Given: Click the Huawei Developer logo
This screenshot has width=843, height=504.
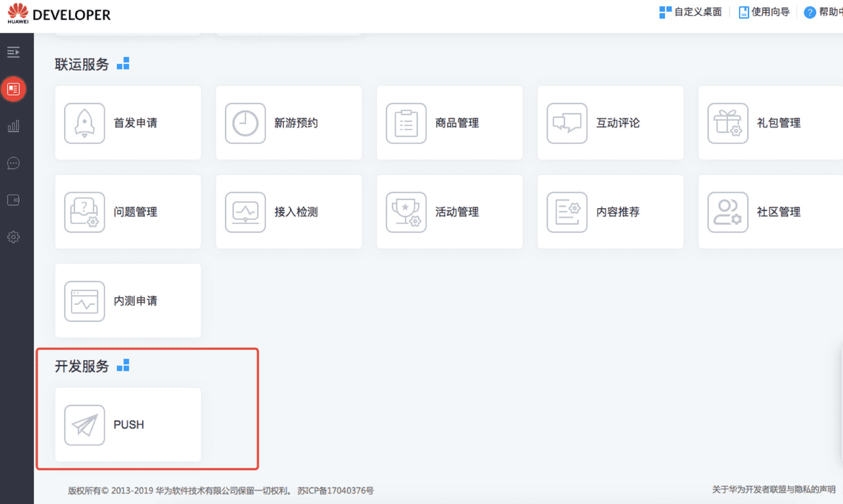Looking at the screenshot, I should [x=59, y=14].
